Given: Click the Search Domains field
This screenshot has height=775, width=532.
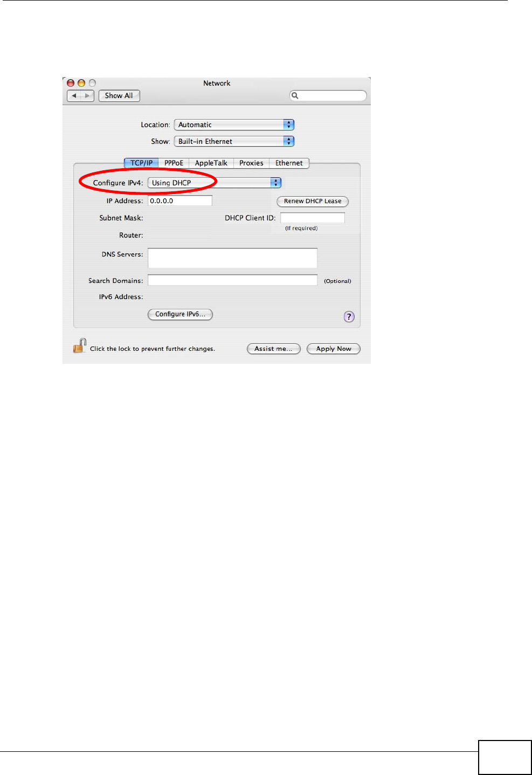Looking at the screenshot, I should (232, 280).
